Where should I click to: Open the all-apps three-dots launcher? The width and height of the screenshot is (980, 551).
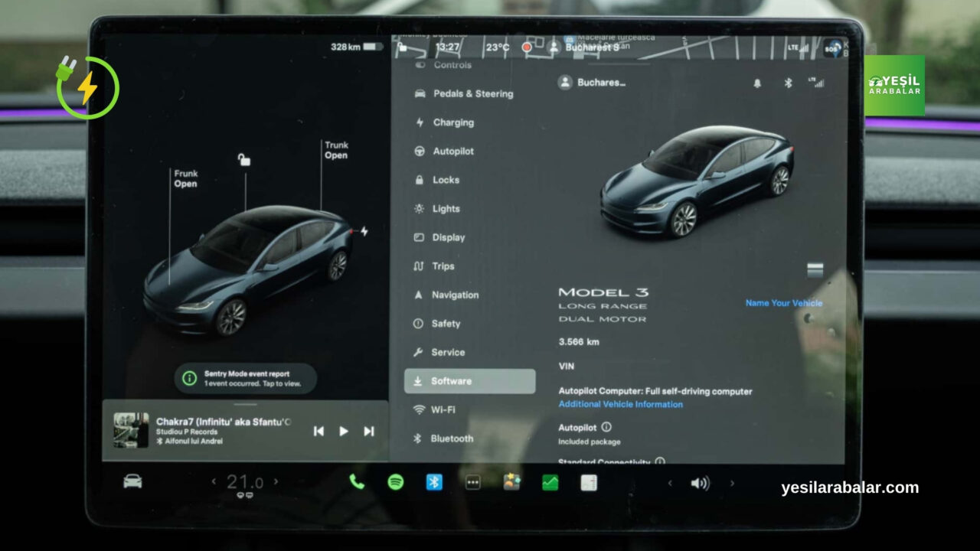coord(473,483)
